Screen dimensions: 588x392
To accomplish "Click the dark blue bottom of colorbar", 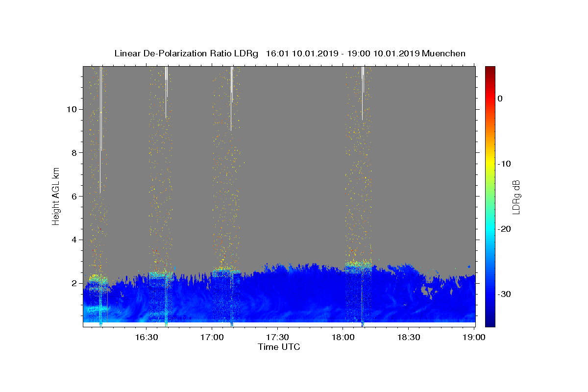I will coord(490,322).
